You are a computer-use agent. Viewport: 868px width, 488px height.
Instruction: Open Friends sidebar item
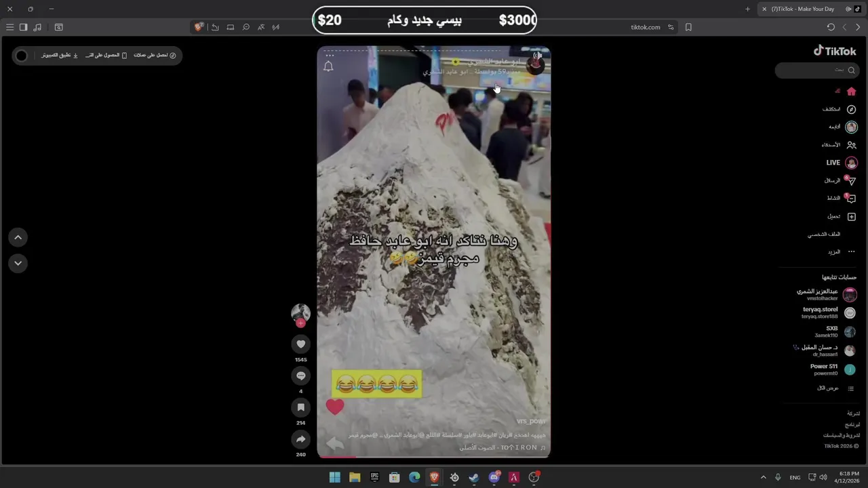tap(839, 145)
